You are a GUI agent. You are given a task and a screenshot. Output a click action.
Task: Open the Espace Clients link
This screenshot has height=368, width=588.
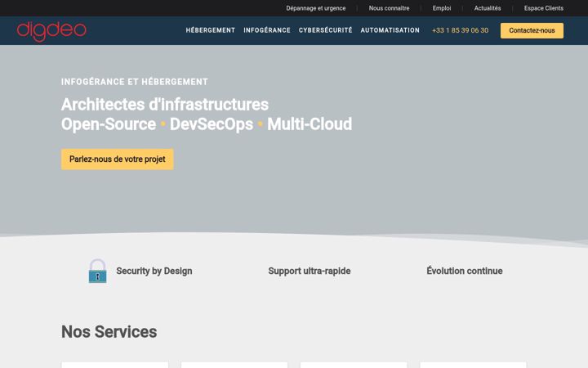point(544,8)
